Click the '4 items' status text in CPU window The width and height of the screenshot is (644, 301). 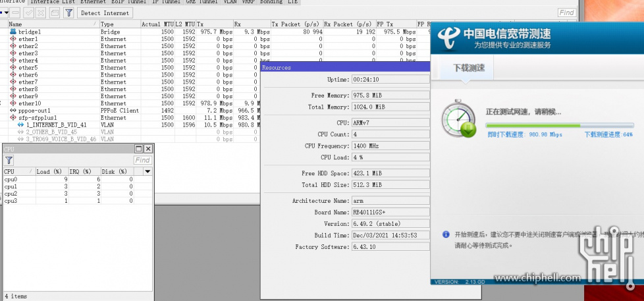pos(16,296)
